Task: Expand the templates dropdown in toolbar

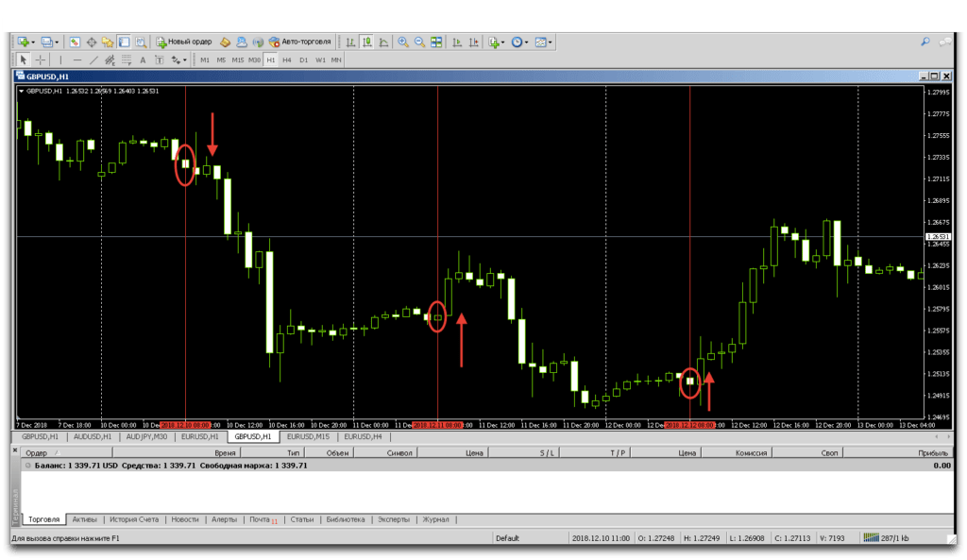Action: (551, 42)
